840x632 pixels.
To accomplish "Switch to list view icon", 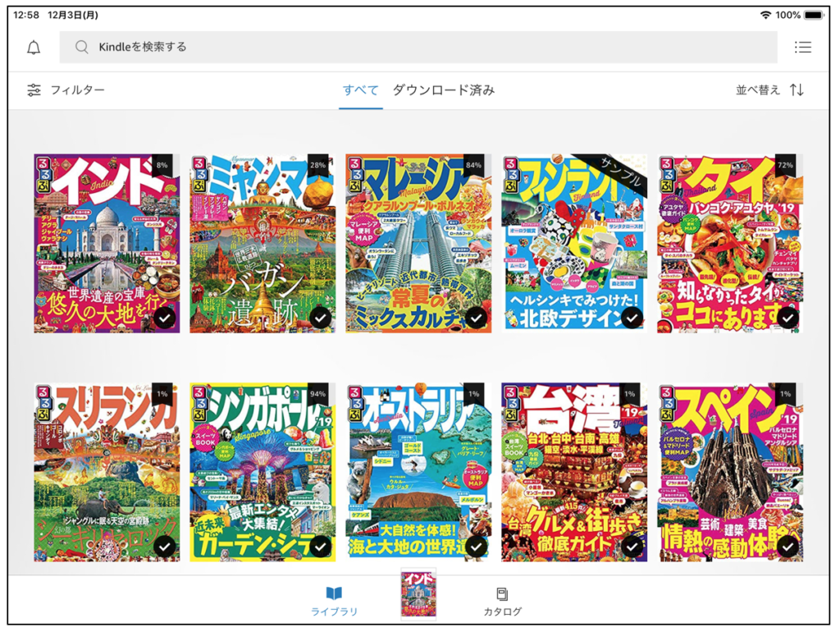I will click(x=802, y=47).
